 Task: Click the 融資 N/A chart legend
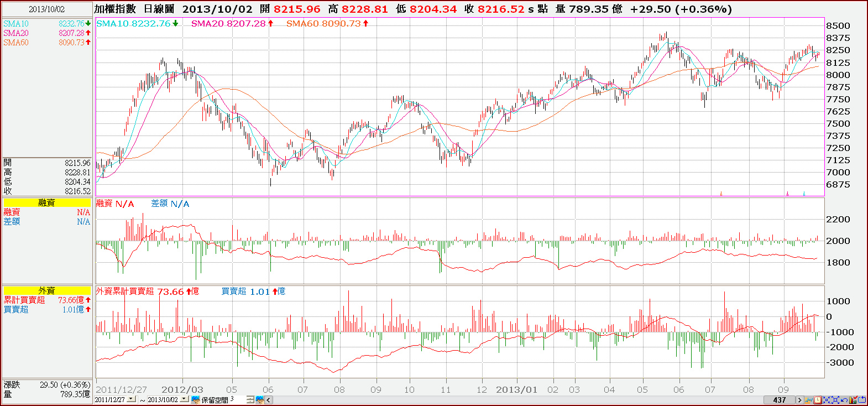pos(115,204)
